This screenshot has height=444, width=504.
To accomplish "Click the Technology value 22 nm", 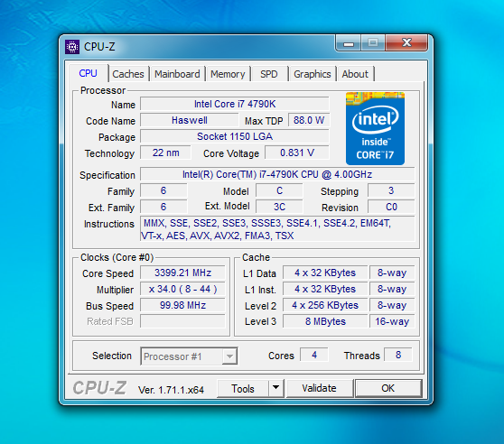I will click(x=165, y=153).
